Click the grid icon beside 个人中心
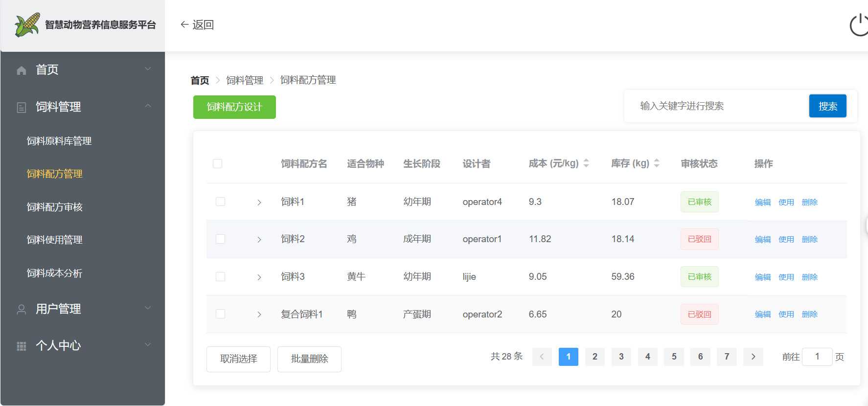Image resolution: width=868 pixels, height=406 pixels. 22,346
